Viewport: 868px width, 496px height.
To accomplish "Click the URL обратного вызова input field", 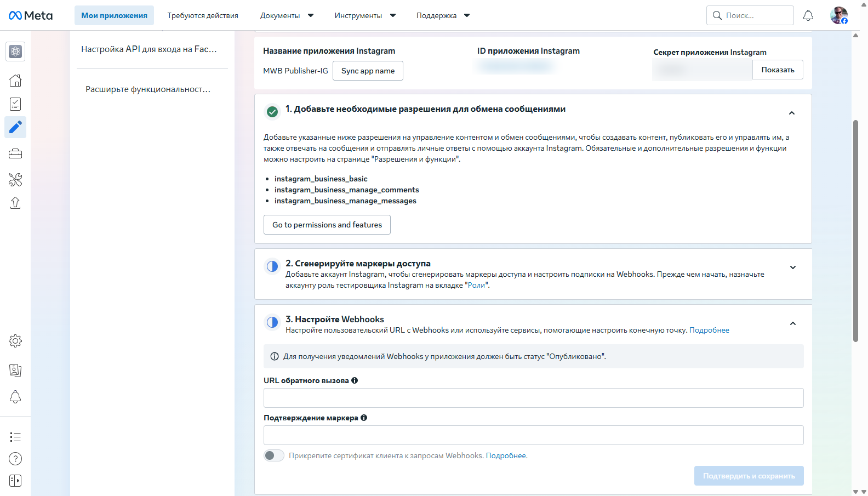I will click(x=534, y=398).
